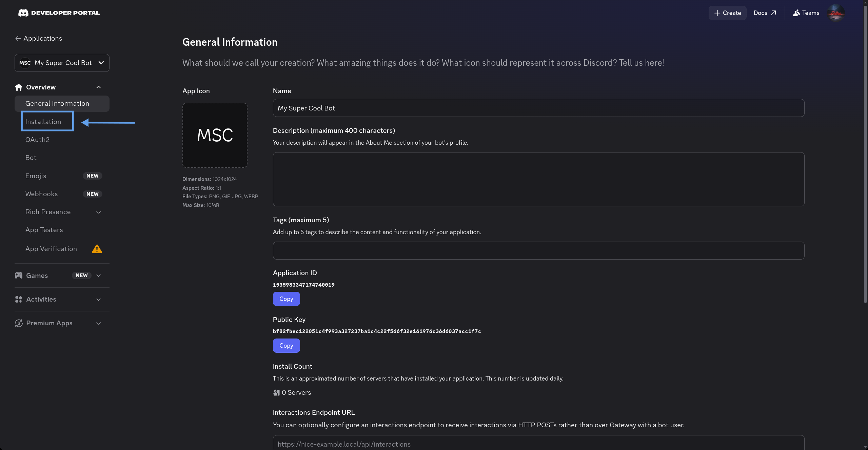The height and width of the screenshot is (450, 868).
Task: Copy the Application ID
Action: click(x=287, y=299)
